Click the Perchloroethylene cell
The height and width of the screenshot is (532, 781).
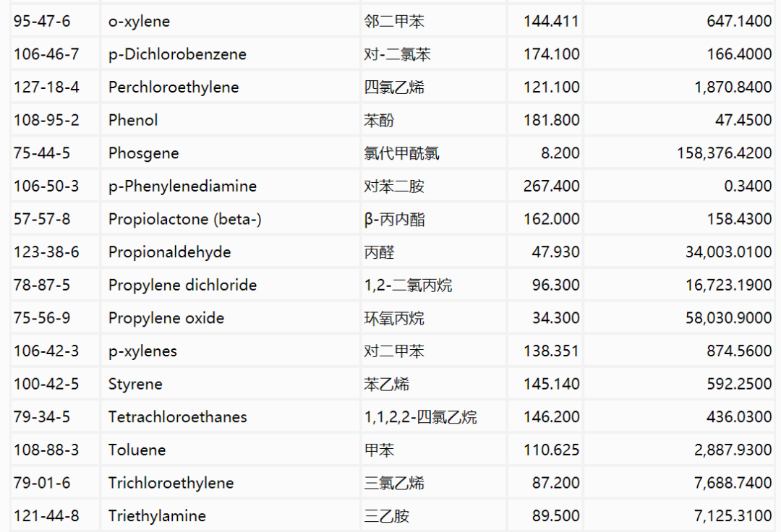coord(174,87)
